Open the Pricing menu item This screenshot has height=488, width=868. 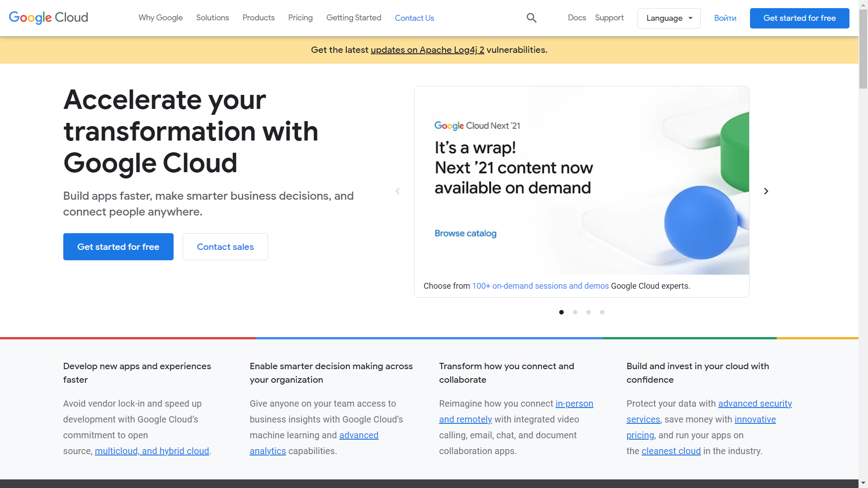(300, 18)
